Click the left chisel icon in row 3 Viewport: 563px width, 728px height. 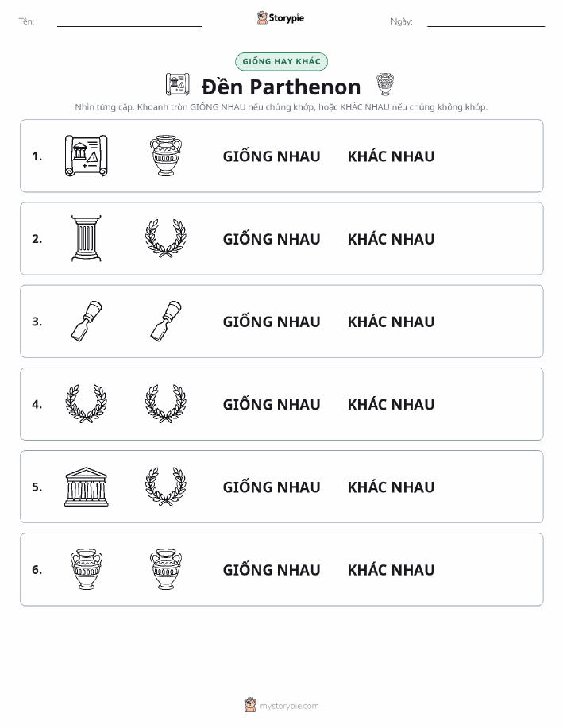[x=87, y=322]
